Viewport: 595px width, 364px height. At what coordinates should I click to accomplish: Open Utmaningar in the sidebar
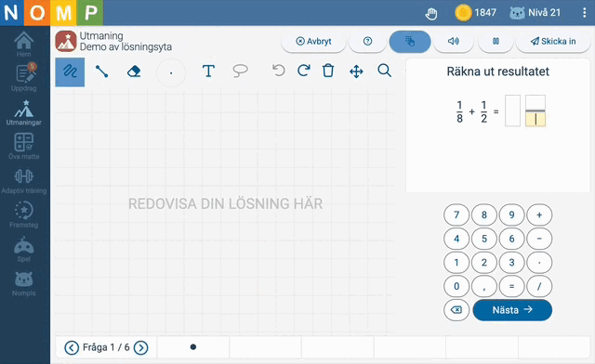tap(24, 113)
